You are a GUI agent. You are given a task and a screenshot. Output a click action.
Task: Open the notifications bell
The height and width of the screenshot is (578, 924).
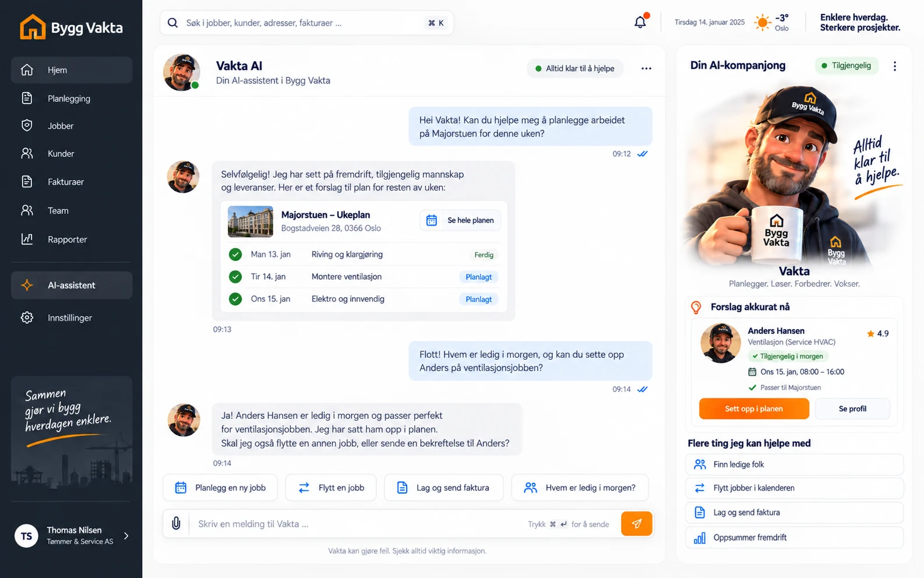(x=640, y=22)
